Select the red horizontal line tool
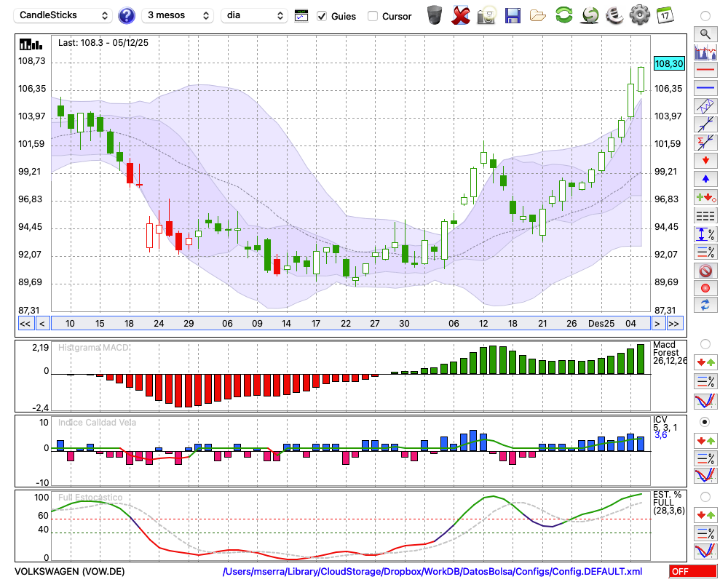Screen dimensions: 728x582 (705, 70)
